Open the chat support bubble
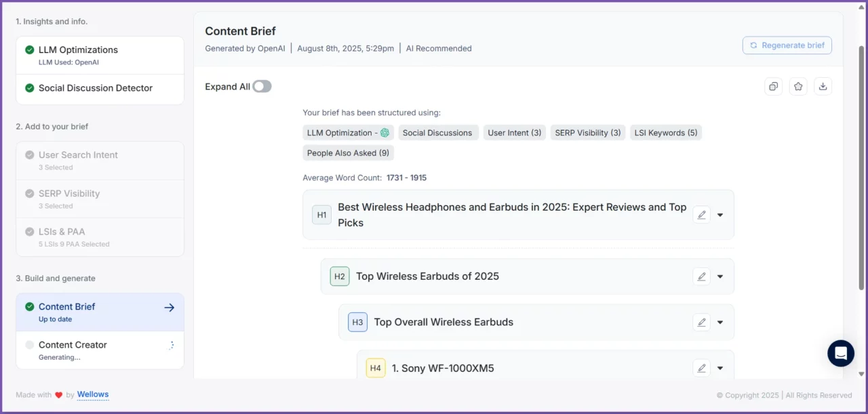Screen dimensions: 868x414 tap(841, 353)
